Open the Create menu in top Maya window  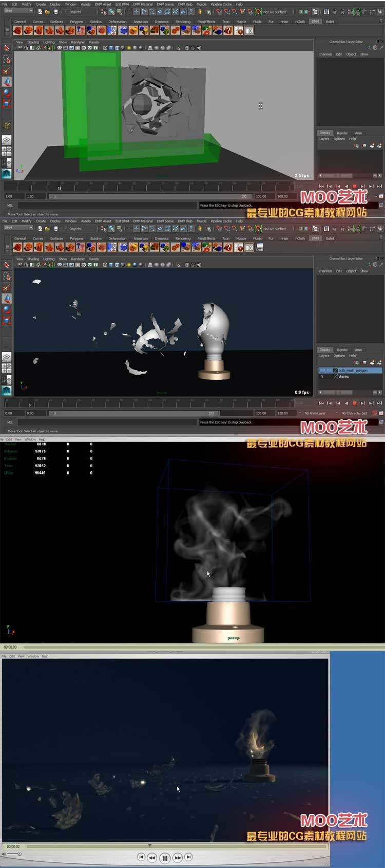pyautogui.click(x=41, y=4)
